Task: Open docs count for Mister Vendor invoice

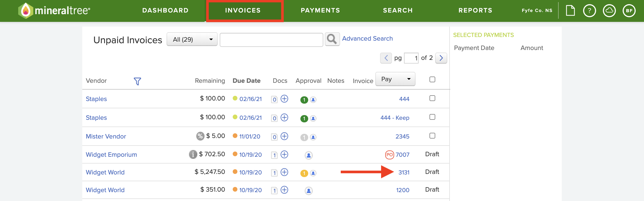Action: point(274,137)
